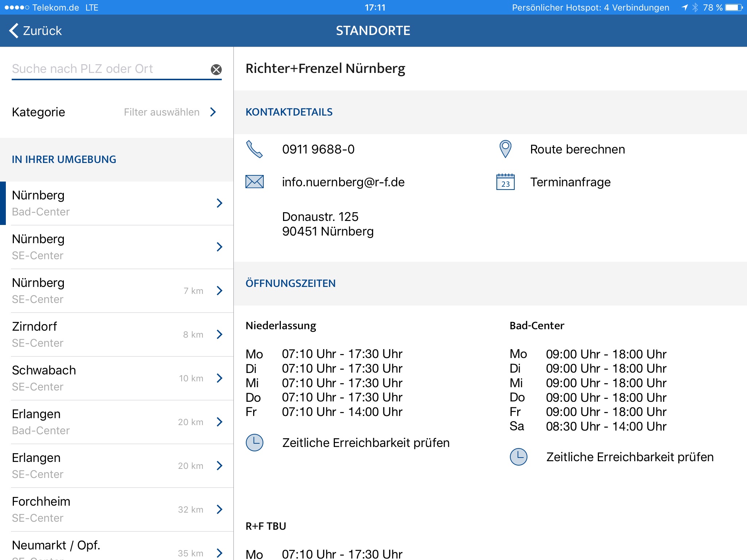The width and height of the screenshot is (747, 560).
Task: Tap the Zurück back button
Action: (35, 31)
